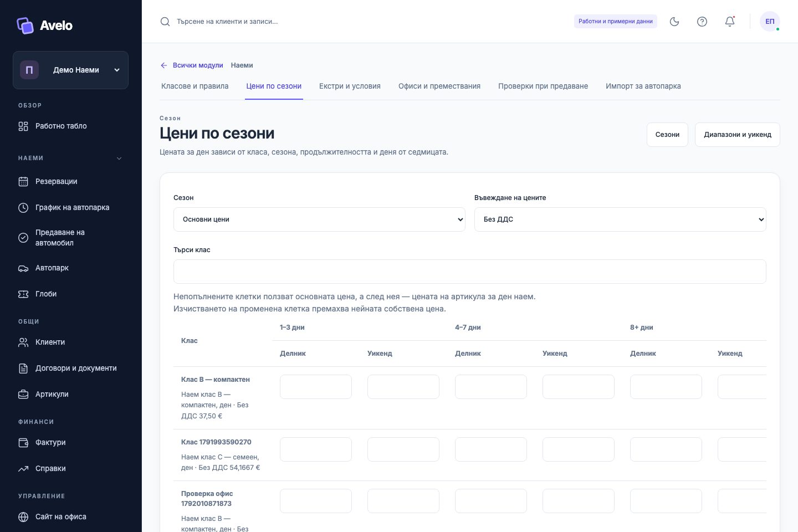The height and width of the screenshot is (532, 798).
Task: Go to Офиси и премествания tab
Action: coord(439,86)
